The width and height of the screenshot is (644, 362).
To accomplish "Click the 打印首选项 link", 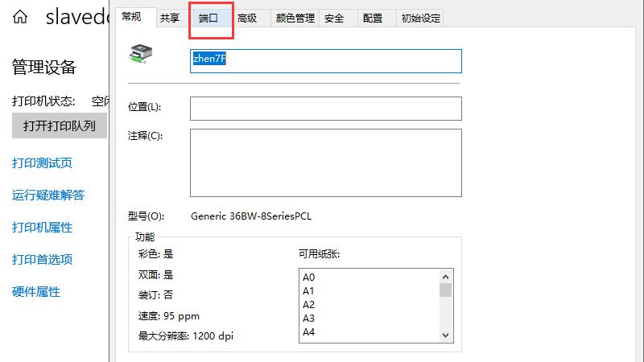I will [42, 260].
